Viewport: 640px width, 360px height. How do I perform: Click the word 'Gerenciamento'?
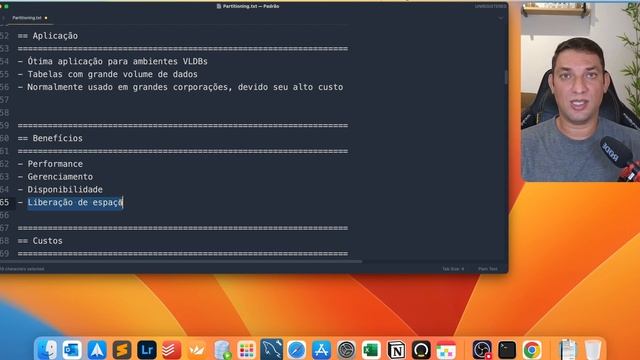pos(60,177)
